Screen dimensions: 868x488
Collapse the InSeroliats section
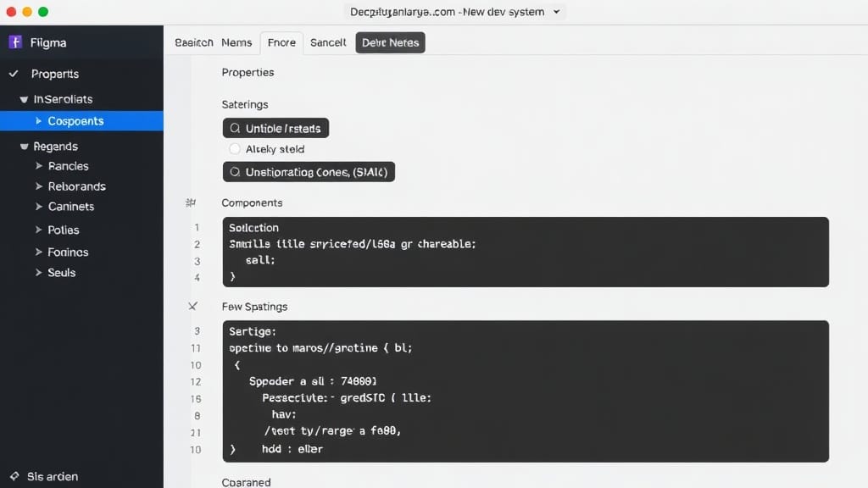point(24,100)
